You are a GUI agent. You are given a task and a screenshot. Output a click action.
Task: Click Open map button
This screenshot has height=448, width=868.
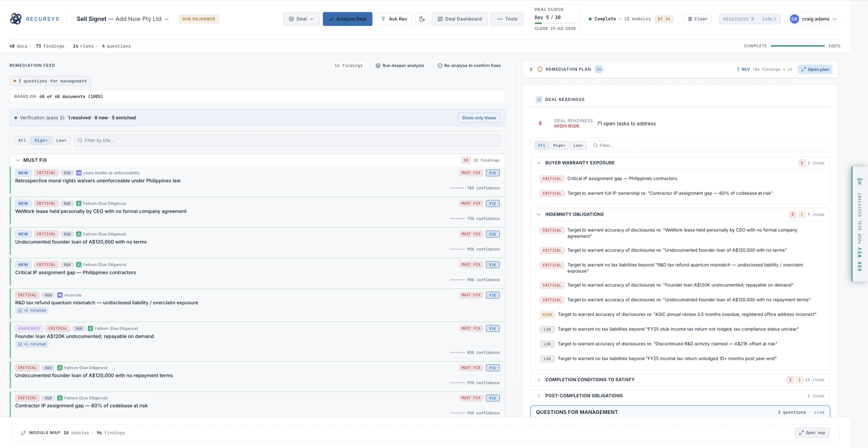click(812, 433)
